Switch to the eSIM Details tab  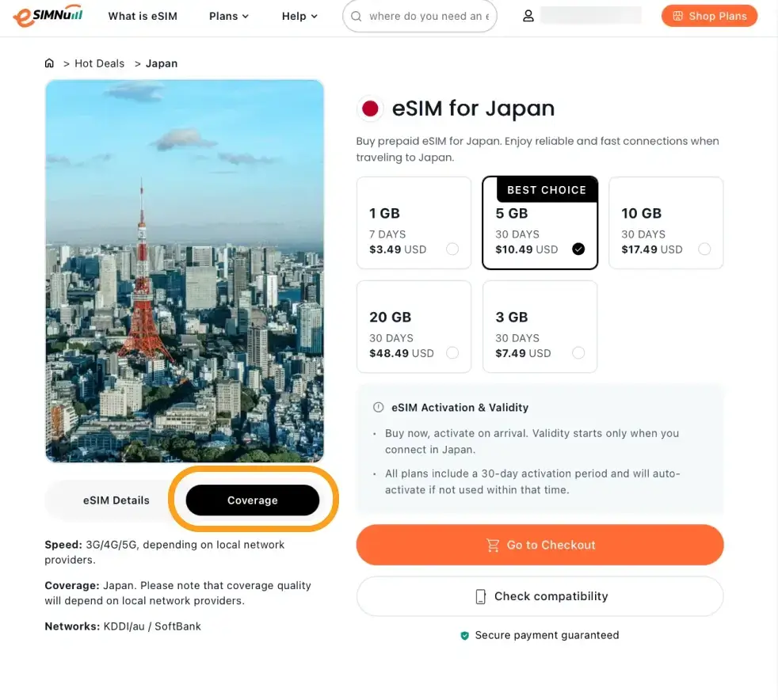(x=116, y=500)
